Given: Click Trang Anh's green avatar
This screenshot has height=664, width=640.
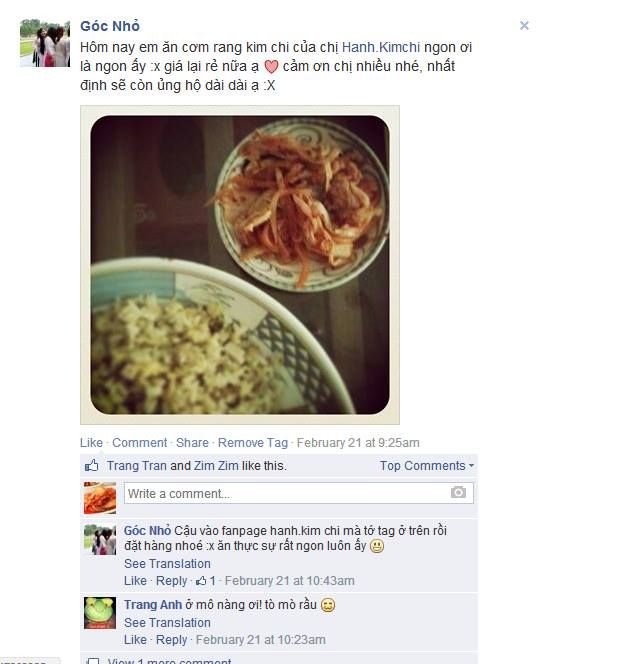Looking at the screenshot, I should (x=100, y=613).
